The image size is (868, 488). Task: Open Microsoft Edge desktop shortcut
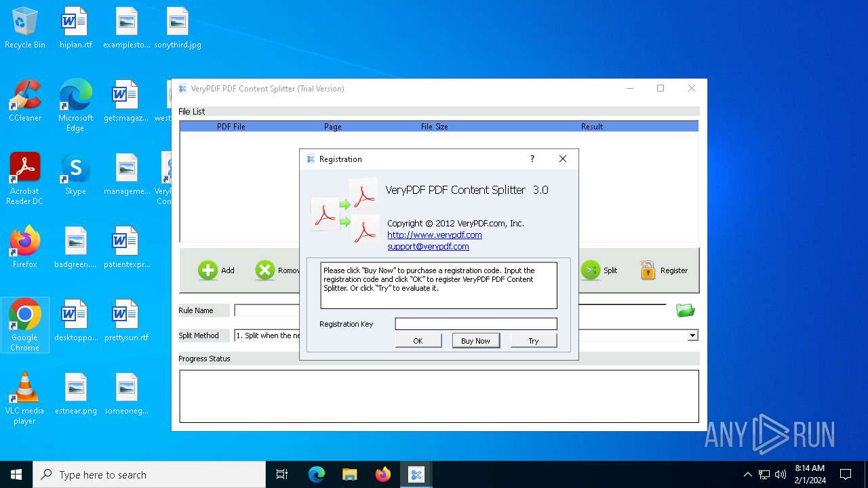tap(75, 106)
